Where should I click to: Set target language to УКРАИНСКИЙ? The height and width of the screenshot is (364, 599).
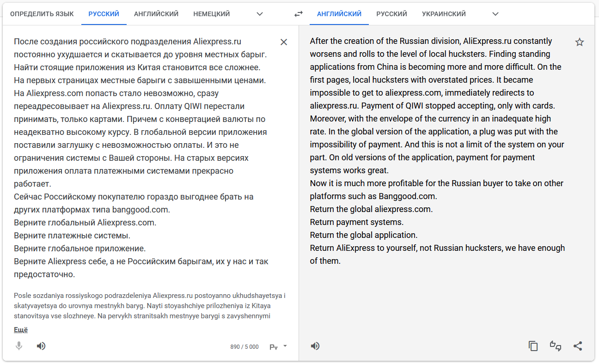tap(444, 14)
